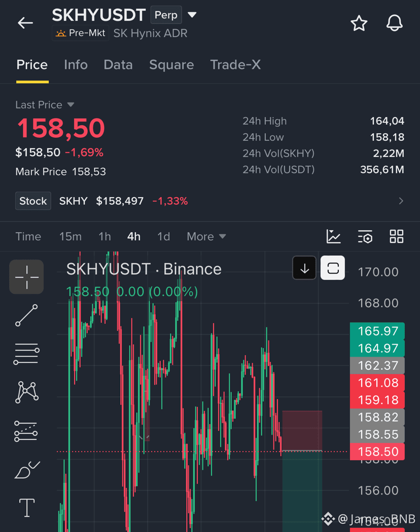Open chart indicators icon

tap(333, 236)
